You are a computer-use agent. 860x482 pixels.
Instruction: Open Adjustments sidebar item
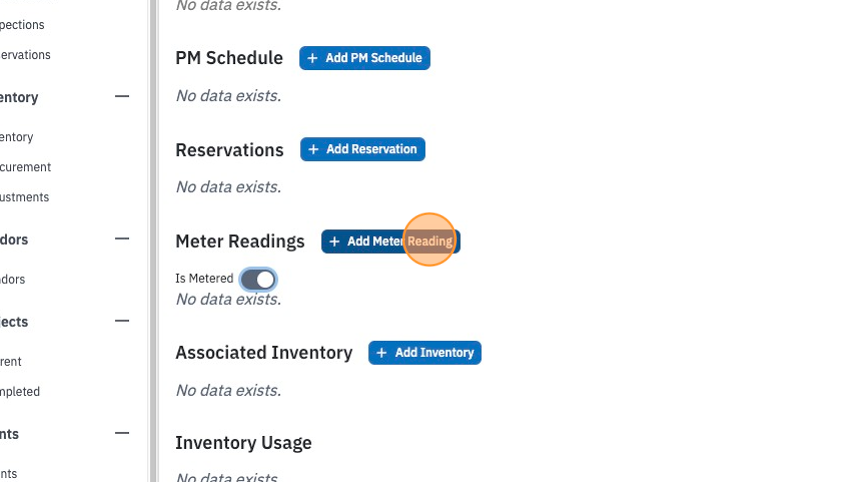(24, 197)
